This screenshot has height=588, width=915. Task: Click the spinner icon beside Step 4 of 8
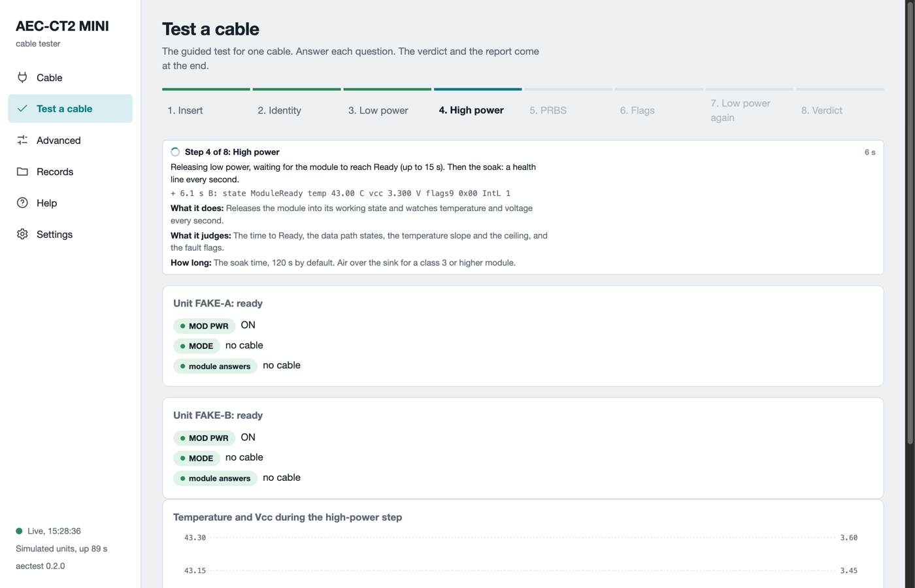(x=175, y=152)
